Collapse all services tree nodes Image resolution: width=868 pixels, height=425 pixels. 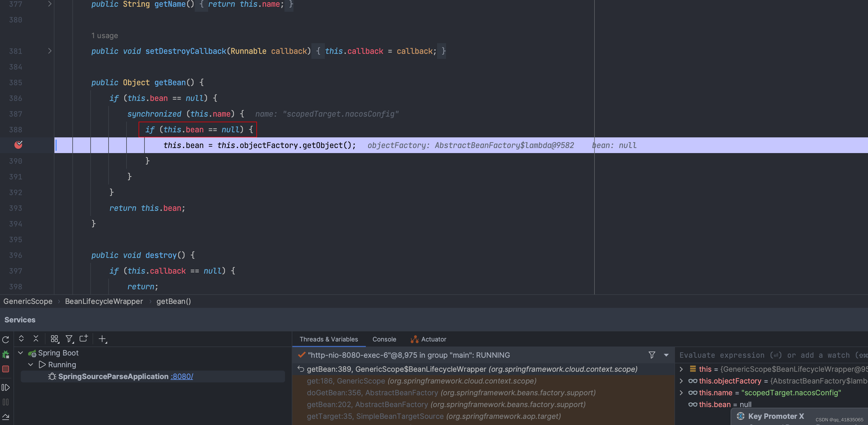(x=36, y=338)
